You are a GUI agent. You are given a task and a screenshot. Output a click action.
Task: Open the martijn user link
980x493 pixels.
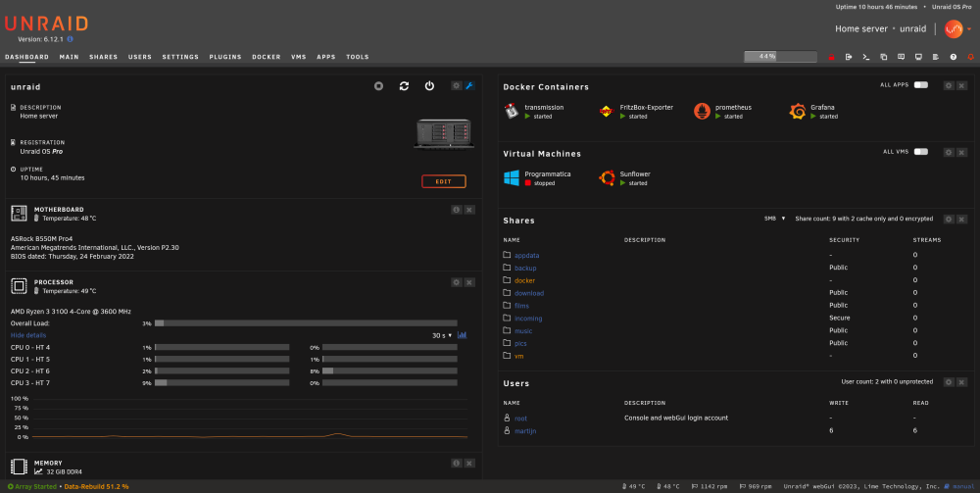coord(525,431)
